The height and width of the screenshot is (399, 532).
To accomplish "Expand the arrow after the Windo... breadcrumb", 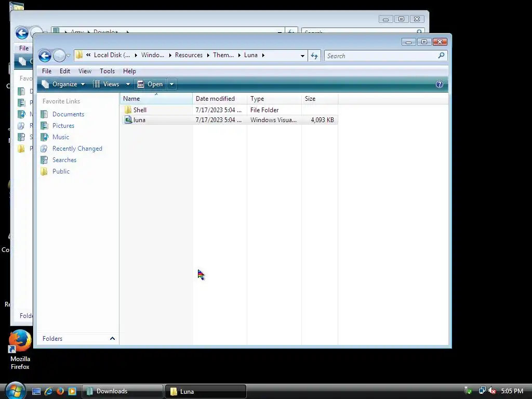I will coord(170,55).
